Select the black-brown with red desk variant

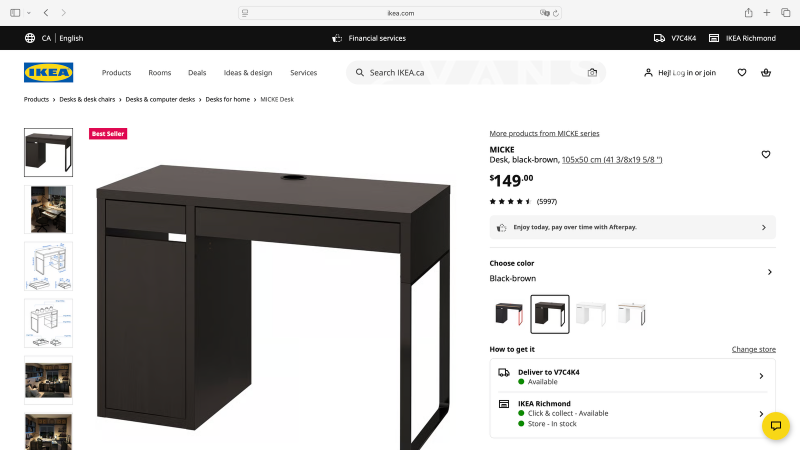509,314
